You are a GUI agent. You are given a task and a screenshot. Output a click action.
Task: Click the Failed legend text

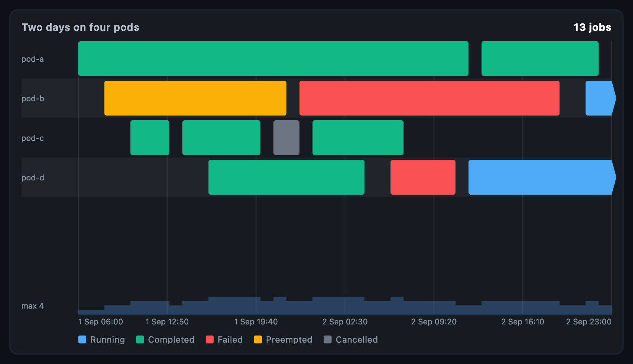pyautogui.click(x=230, y=339)
